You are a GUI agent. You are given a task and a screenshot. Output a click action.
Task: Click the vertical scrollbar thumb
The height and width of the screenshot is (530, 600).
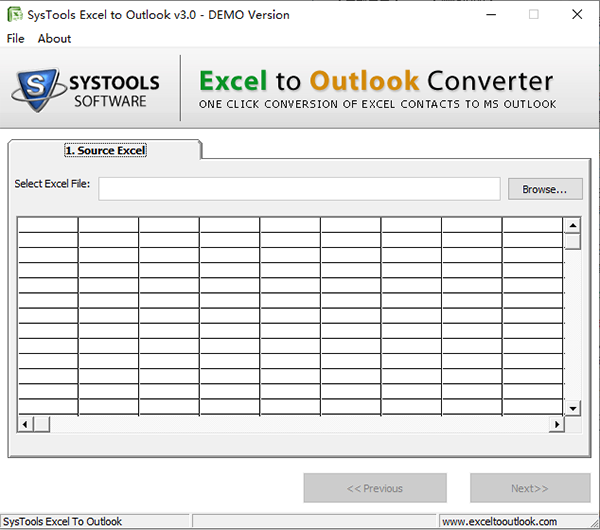tap(572, 242)
